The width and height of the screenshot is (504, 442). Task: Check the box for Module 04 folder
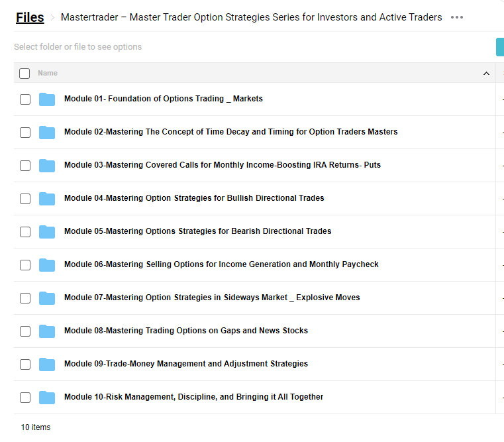(x=25, y=199)
